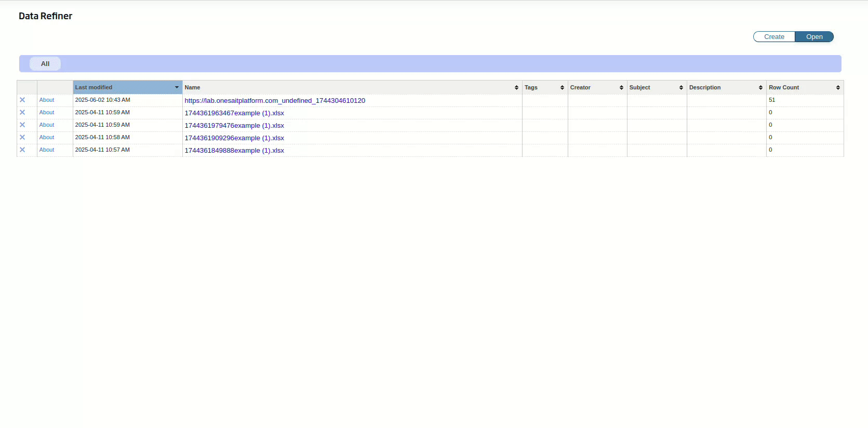Click Tags column sort arrows icon
Screen dimensions: 868x428
(562, 87)
